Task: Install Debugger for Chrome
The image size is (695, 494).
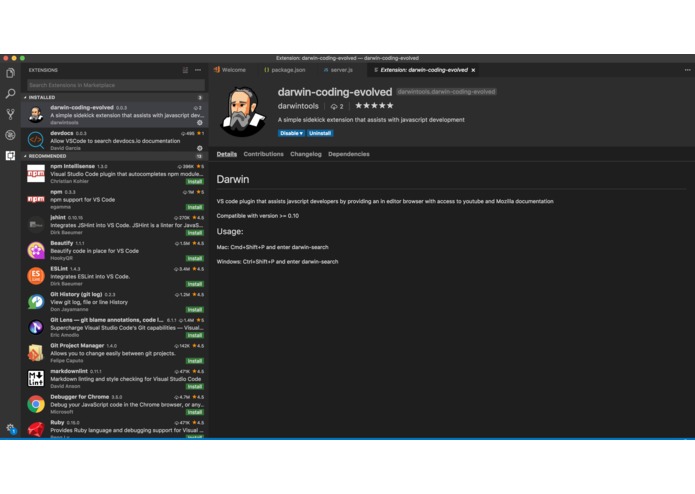Action: (x=195, y=412)
